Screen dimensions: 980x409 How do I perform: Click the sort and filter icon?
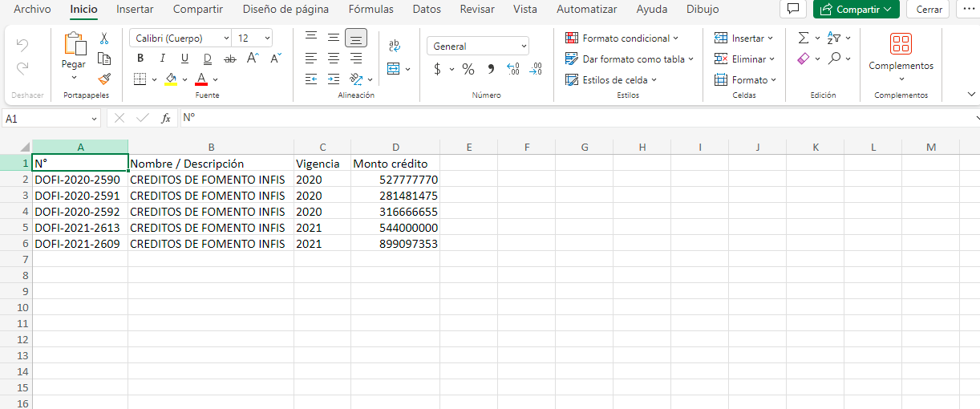[x=834, y=38]
